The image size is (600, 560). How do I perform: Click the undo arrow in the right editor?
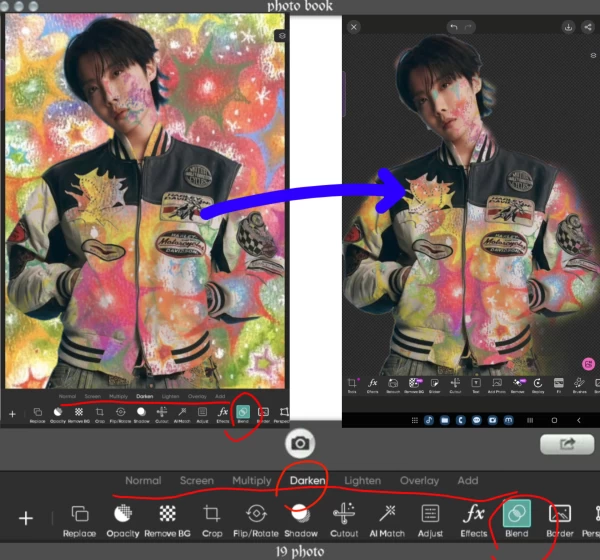(x=454, y=27)
